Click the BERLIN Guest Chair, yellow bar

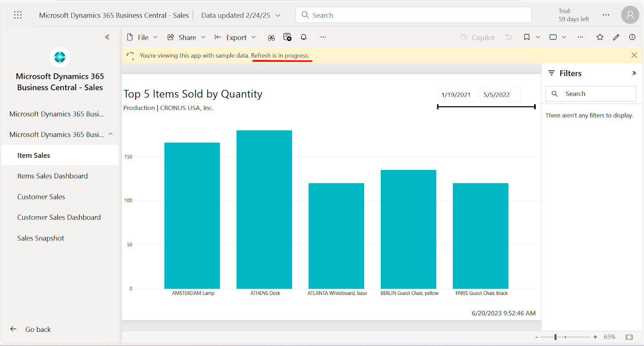(x=408, y=229)
